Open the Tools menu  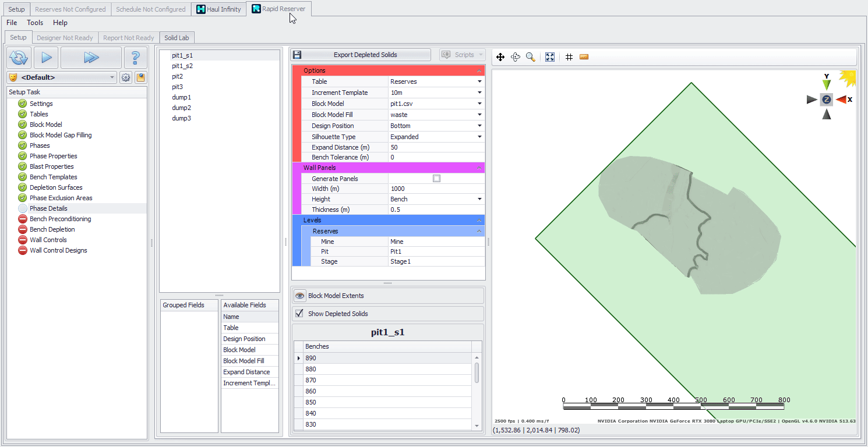click(35, 23)
